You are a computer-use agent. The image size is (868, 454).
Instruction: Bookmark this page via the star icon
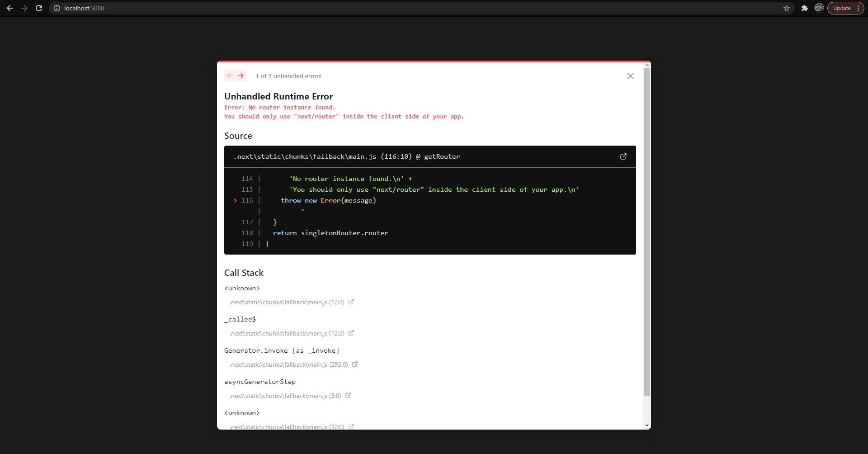(787, 8)
